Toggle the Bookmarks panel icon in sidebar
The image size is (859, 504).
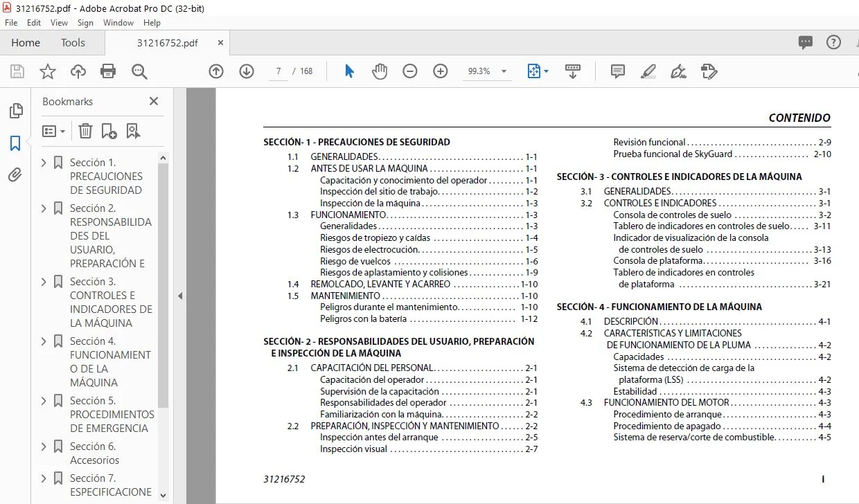(x=15, y=143)
